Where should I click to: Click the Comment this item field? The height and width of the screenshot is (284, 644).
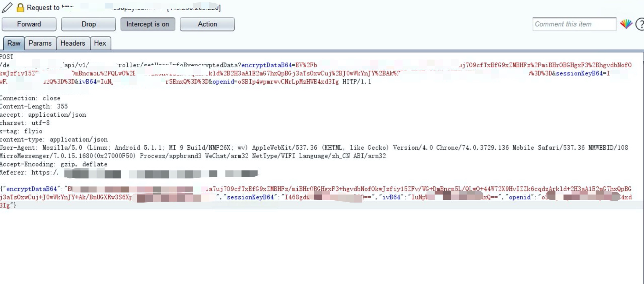click(574, 24)
